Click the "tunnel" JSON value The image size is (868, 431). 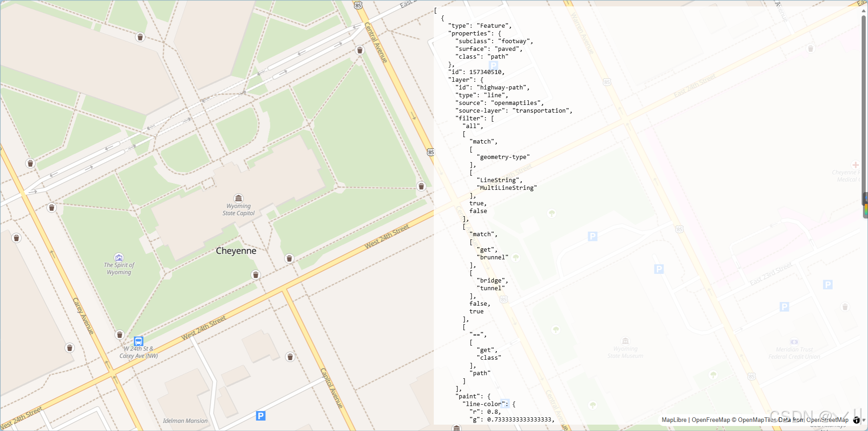pos(490,288)
